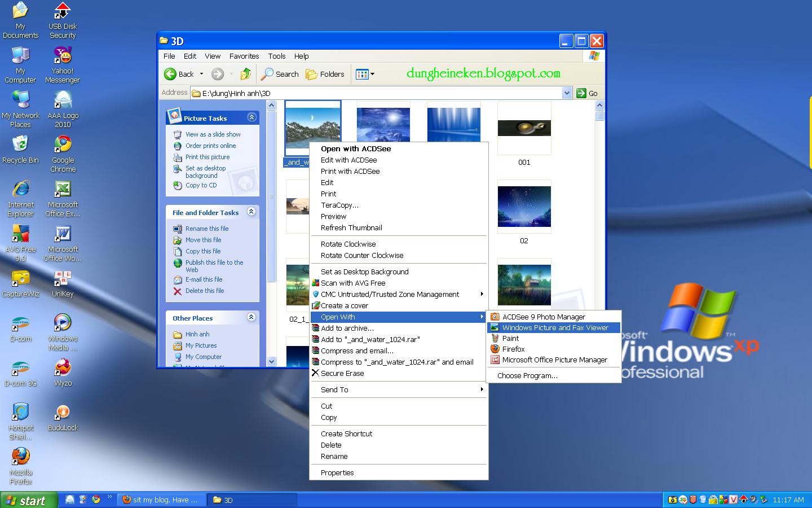Open the Favorites menu
This screenshot has width=812, height=508.
pos(244,56)
